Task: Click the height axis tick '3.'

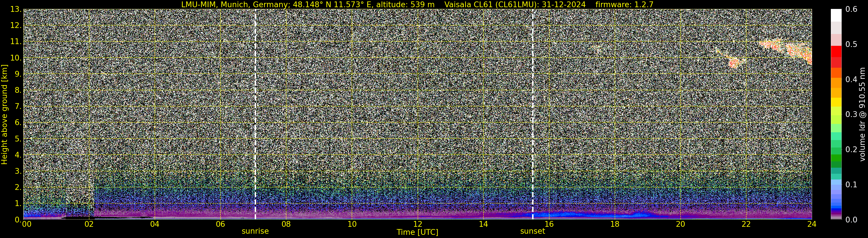Action: click(x=18, y=171)
